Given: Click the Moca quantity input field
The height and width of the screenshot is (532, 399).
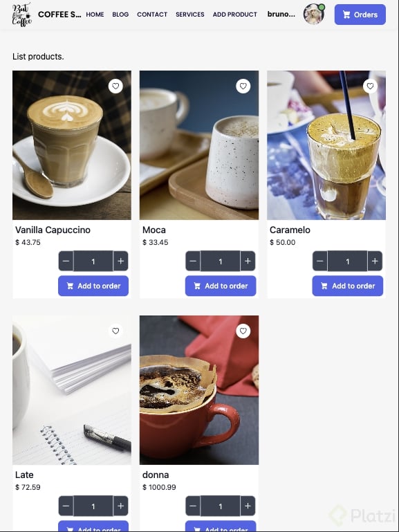Looking at the screenshot, I should [x=221, y=261].
